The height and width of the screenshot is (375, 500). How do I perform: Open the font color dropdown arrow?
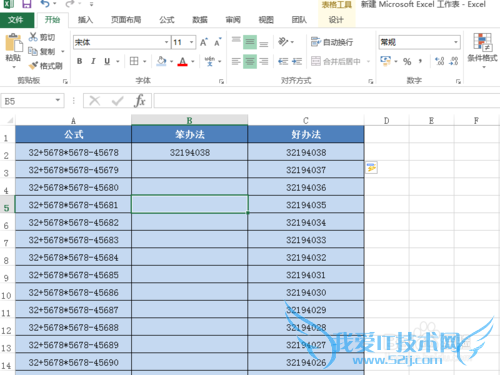pos(193,61)
